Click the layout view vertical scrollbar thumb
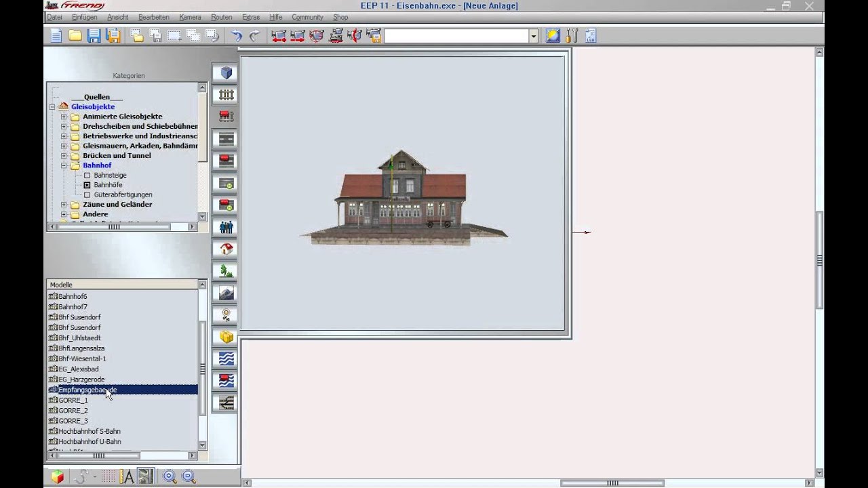Screen dimensions: 868x488 pyautogui.click(x=819, y=260)
